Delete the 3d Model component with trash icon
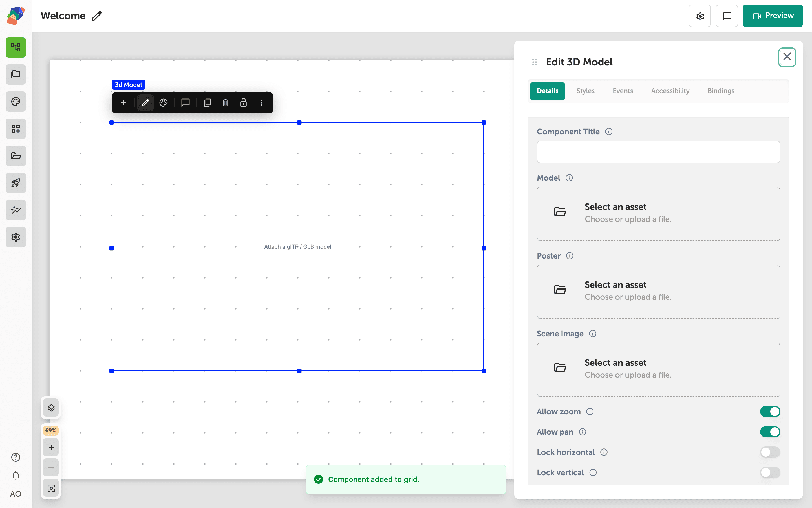Image resolution: width=812 pixels, height=508 pixels. click(x=226, y=103)
